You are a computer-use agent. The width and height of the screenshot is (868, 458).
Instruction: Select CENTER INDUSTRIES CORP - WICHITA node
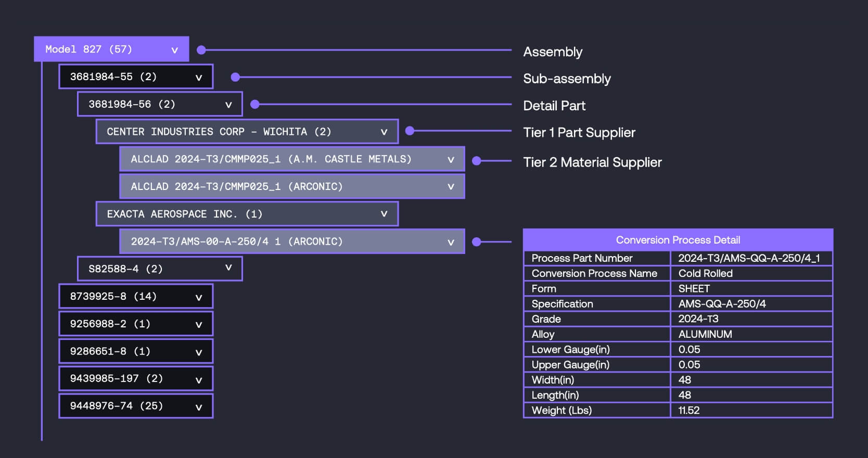[x=247, y=132]
